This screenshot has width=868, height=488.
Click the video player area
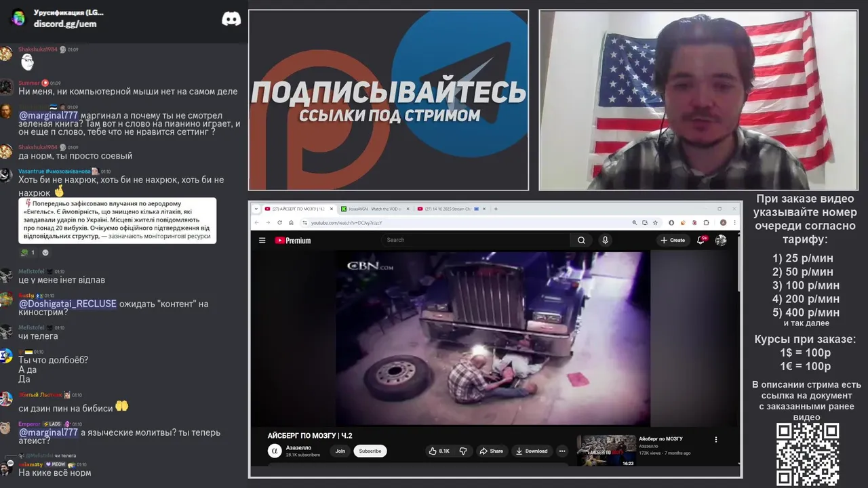point(493,339)
